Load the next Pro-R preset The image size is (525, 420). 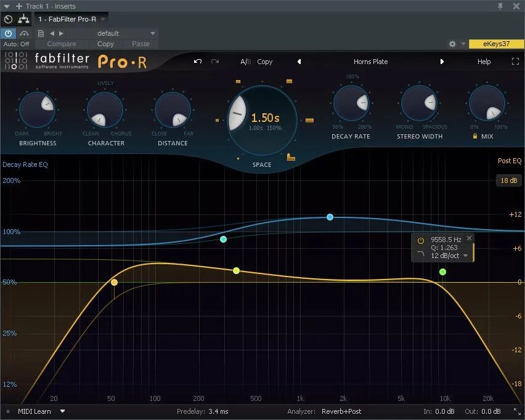[442, 62]
